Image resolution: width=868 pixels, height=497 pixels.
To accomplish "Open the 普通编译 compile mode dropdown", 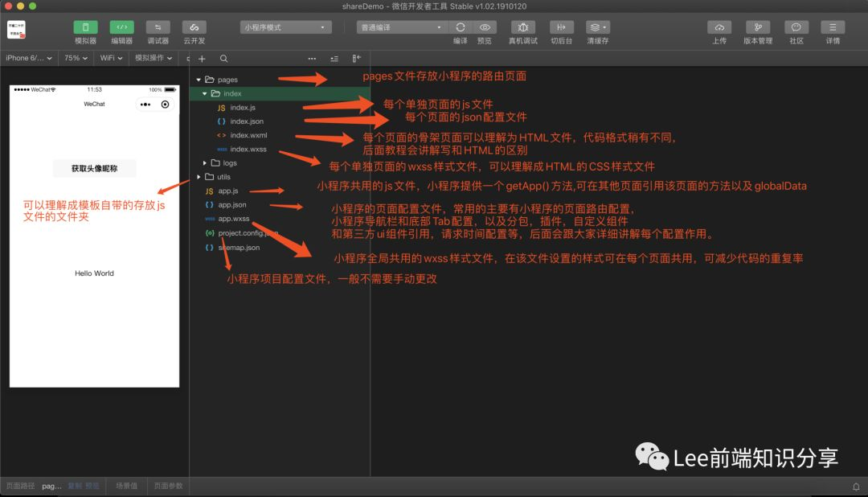I will pyautogui.click(x=402, y=27).
